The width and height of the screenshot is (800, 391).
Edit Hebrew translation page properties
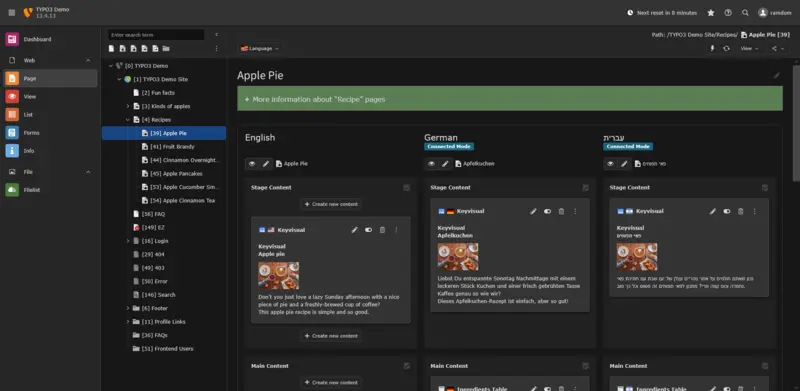(x=624, y=164)
